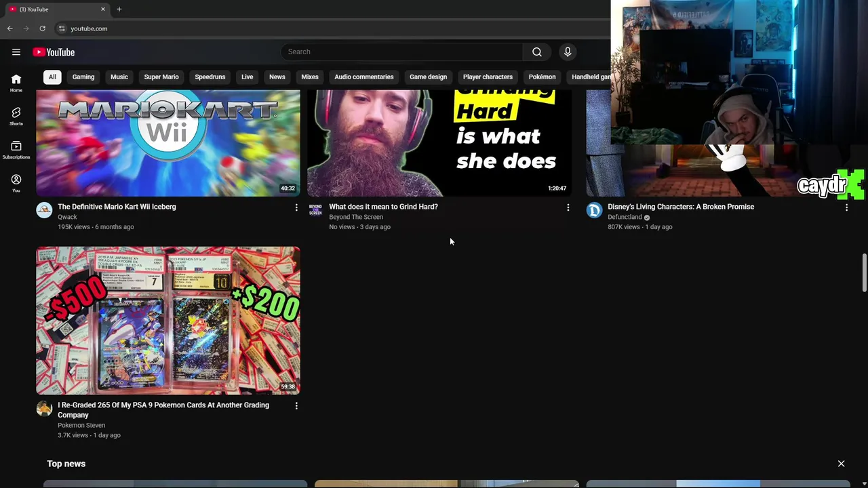Open title 'Disney's Living Characters: A Broken Promise'

[x=681, y=207]
